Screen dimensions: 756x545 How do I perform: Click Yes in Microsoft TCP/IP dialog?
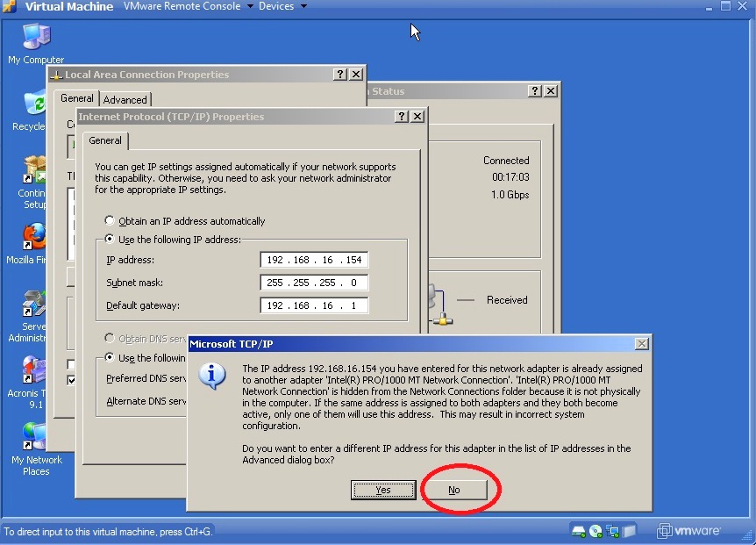(x=383, y=490)
